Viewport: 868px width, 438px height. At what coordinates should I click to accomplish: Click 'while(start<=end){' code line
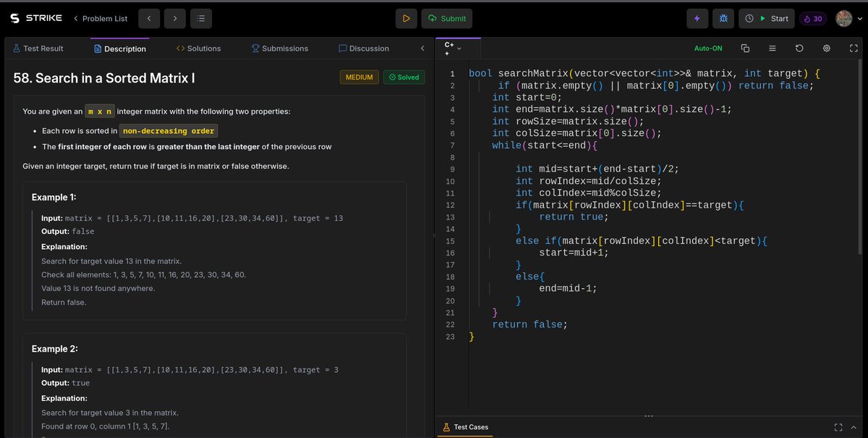[545, 146]
